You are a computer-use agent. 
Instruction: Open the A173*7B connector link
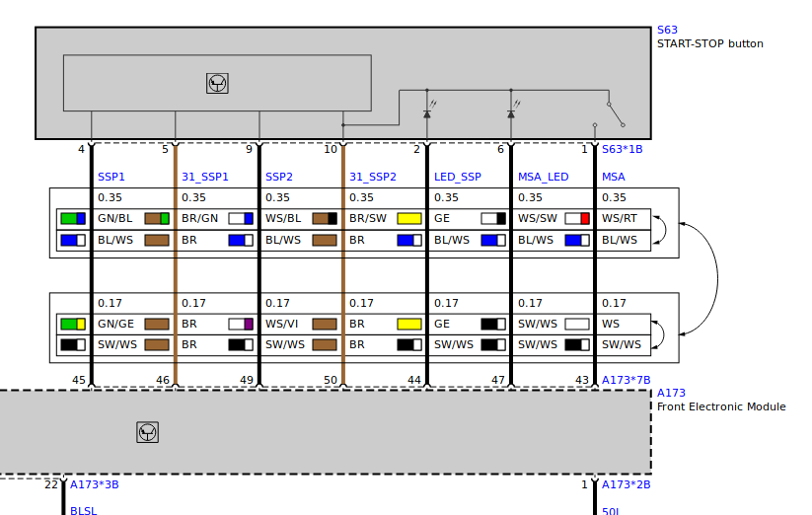(626, 380)
